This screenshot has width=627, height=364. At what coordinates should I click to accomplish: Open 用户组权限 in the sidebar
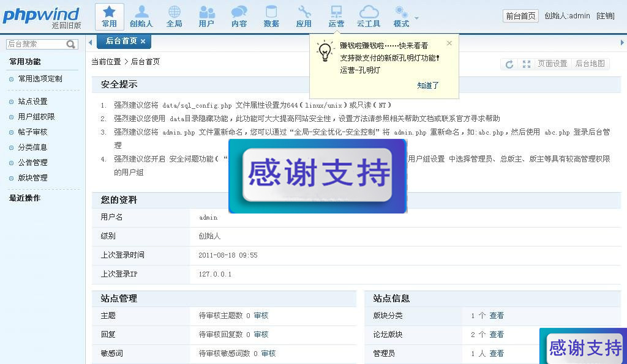click(x=36, y=117)
